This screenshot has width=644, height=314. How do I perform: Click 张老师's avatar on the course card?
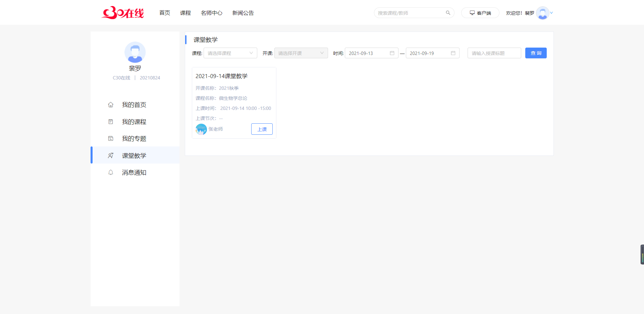201,129
